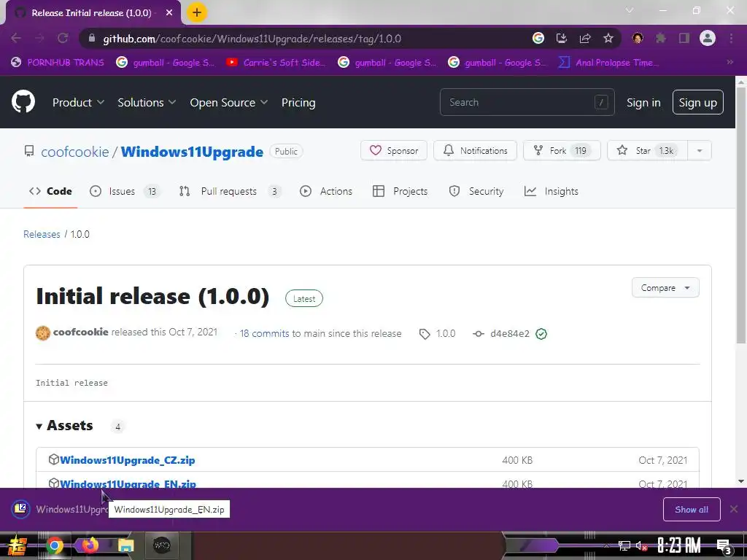
Task: Open the Windows11Upgrade repository link
Action: [x=192, y=152]
